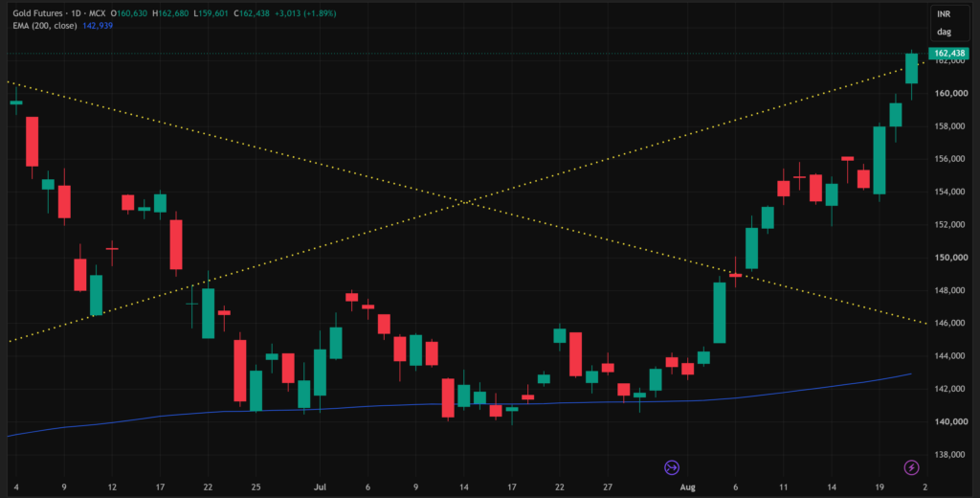Click the 4 date label on time axis

(x=16, y=487)
